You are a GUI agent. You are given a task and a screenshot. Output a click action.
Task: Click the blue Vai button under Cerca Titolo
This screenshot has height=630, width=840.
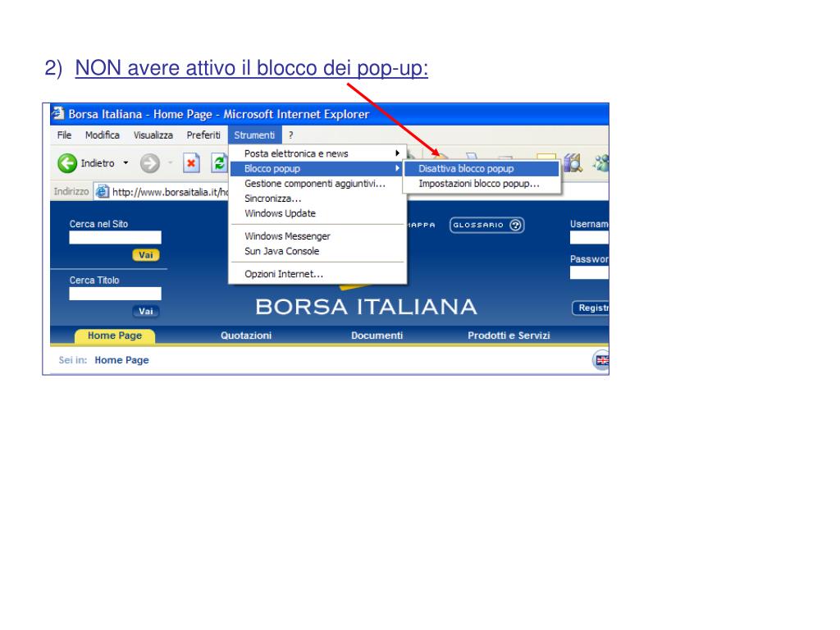(x=146, y=311)
